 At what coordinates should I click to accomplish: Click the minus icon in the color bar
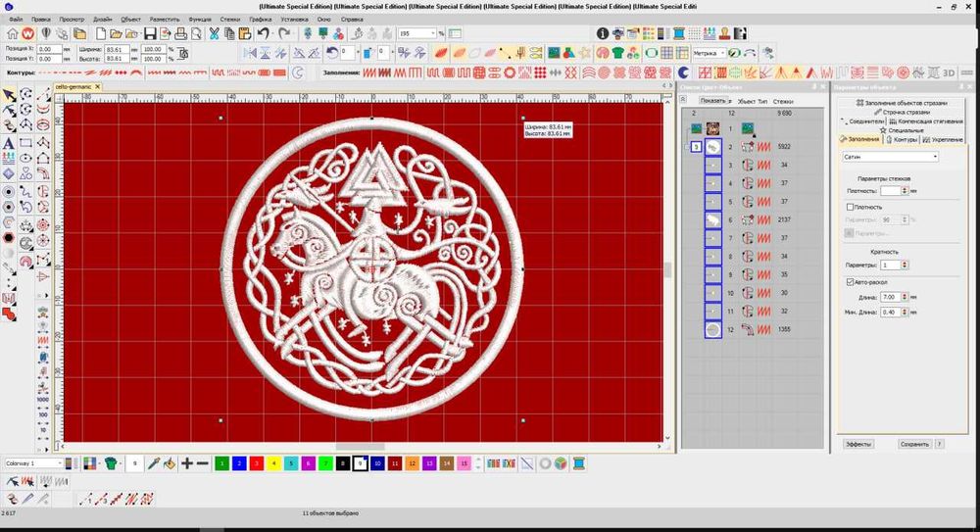tap(203, 463)
